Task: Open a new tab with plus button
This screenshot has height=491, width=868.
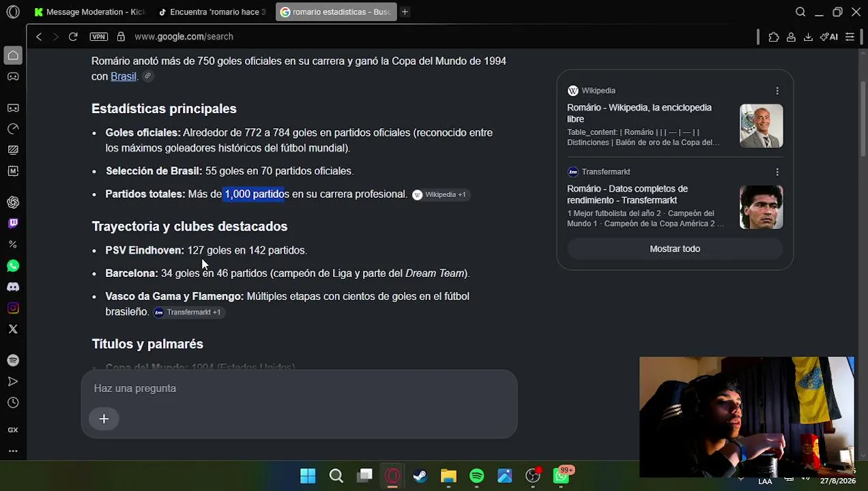Action: [405, 12]
